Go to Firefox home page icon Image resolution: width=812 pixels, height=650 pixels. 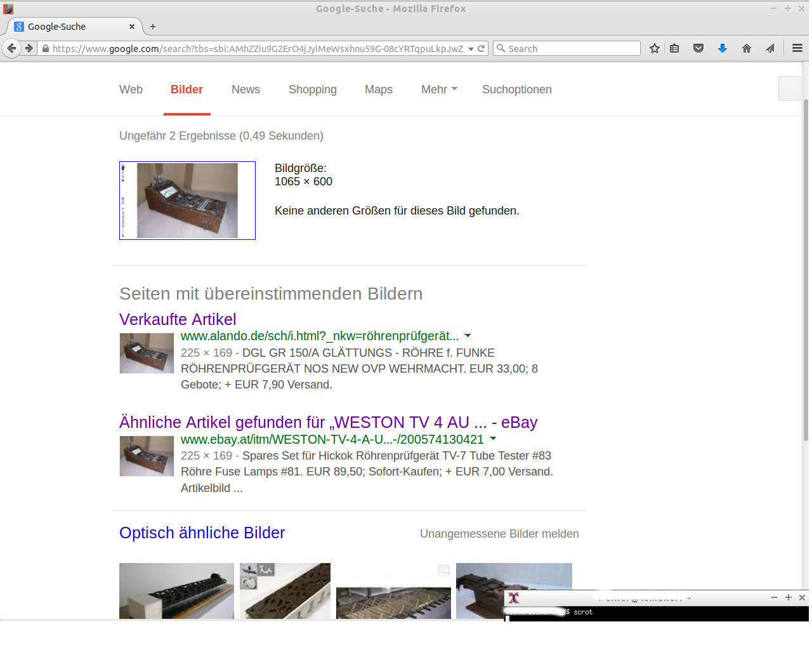tap(746, 48)
